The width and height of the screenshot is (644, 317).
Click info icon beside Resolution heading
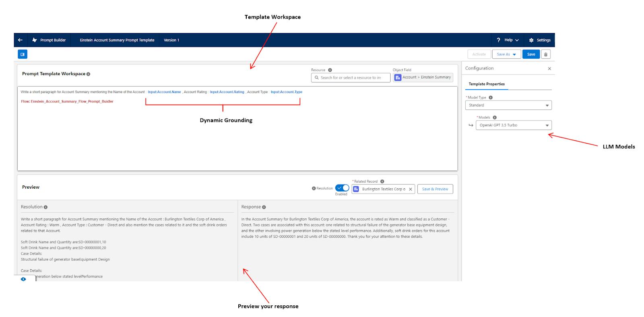click(45, 207)
